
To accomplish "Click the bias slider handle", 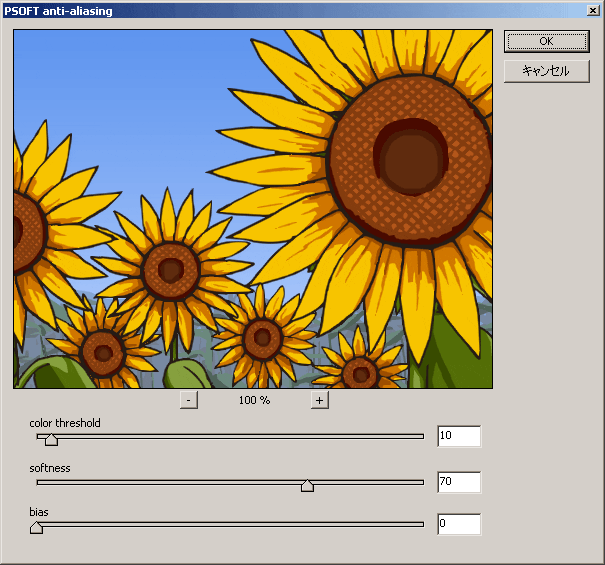I will [37, 526].
